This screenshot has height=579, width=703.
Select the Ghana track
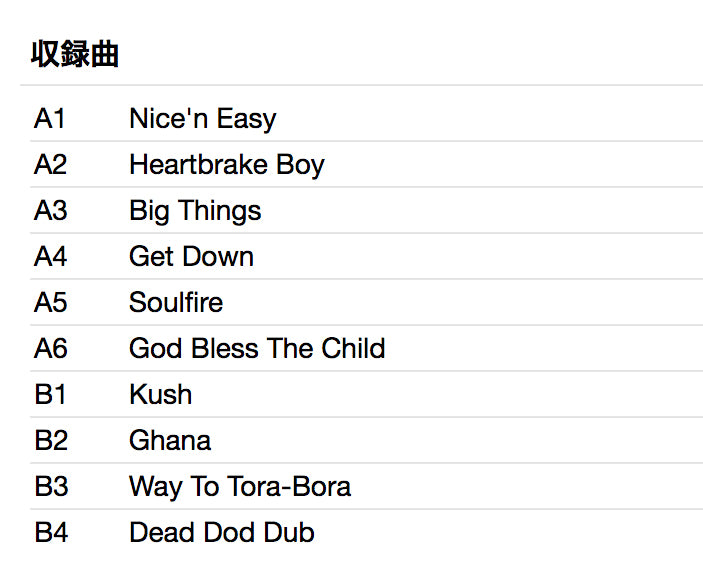170,441
